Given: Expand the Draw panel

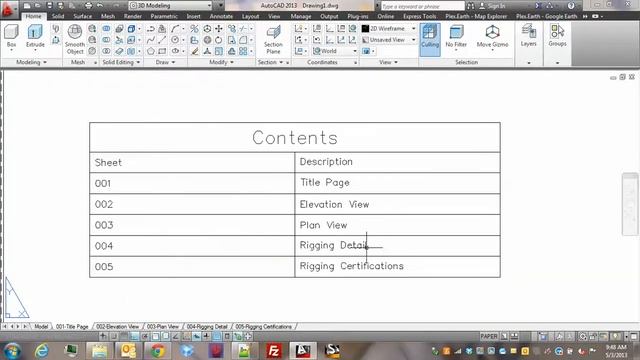Looking at the screenshot, I should (165, 62).
